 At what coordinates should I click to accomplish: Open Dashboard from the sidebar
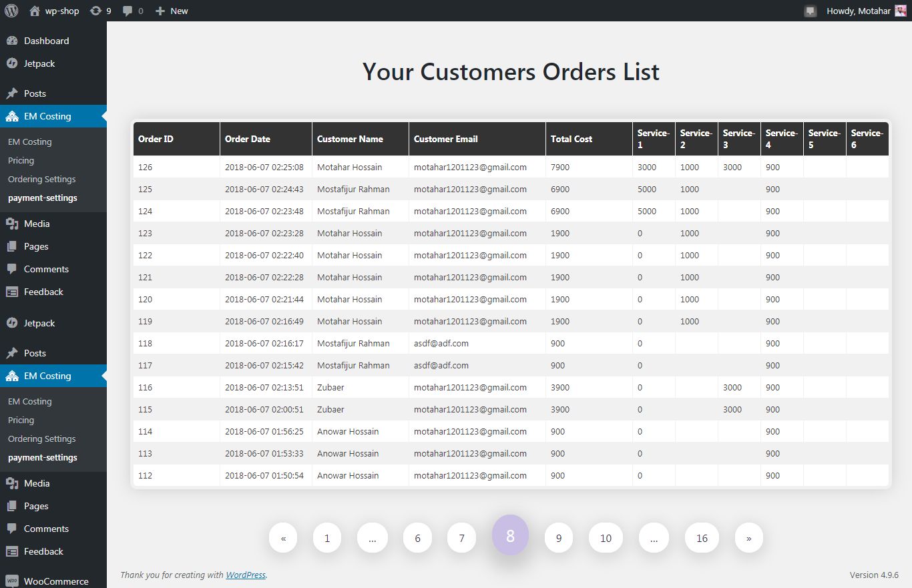[x=46, y=41]
